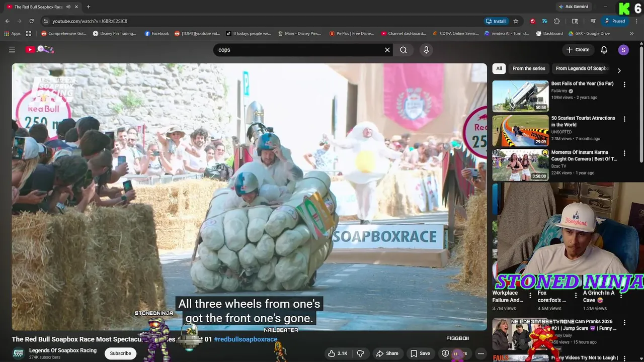Open the notifications bell
Screen dimensions: 644x362
[x=604, y=50]
